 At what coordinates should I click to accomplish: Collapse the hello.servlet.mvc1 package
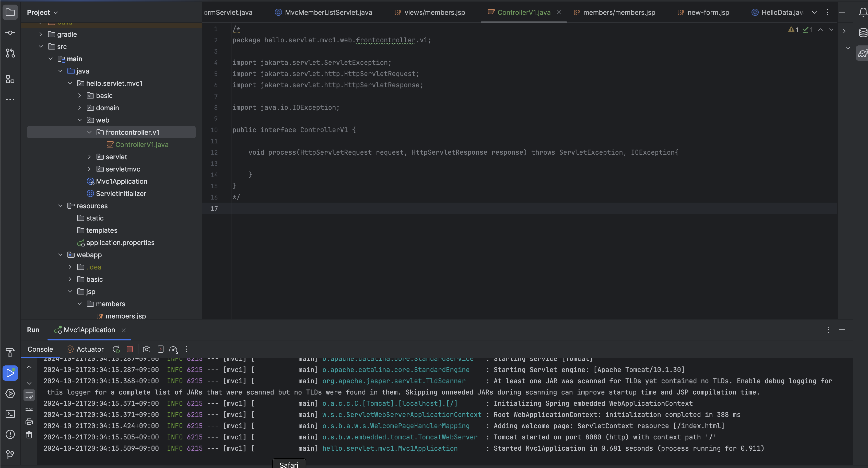(70, 83)
